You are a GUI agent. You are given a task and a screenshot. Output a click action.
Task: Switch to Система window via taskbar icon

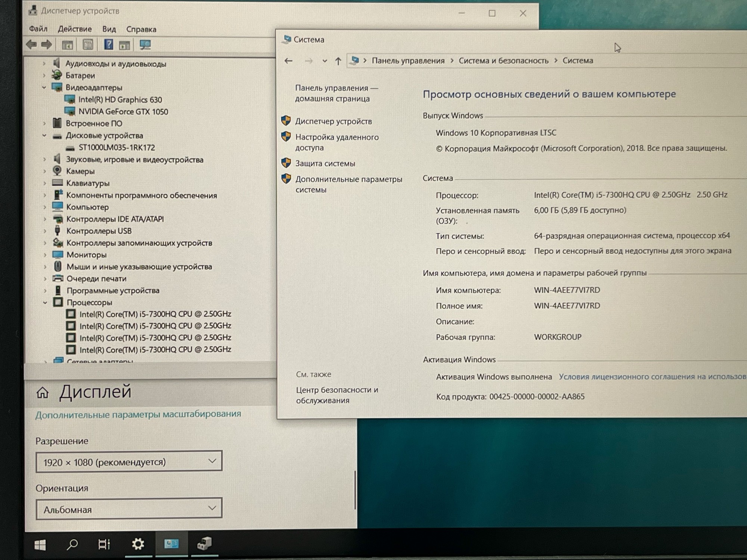171,544
